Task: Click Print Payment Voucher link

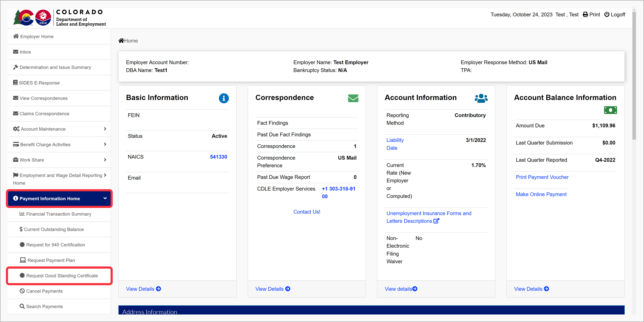Action: 542,177
